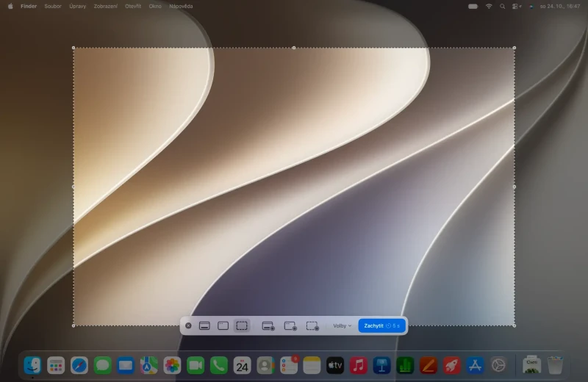Open App Store from the Dock

[x=475, y=365]
